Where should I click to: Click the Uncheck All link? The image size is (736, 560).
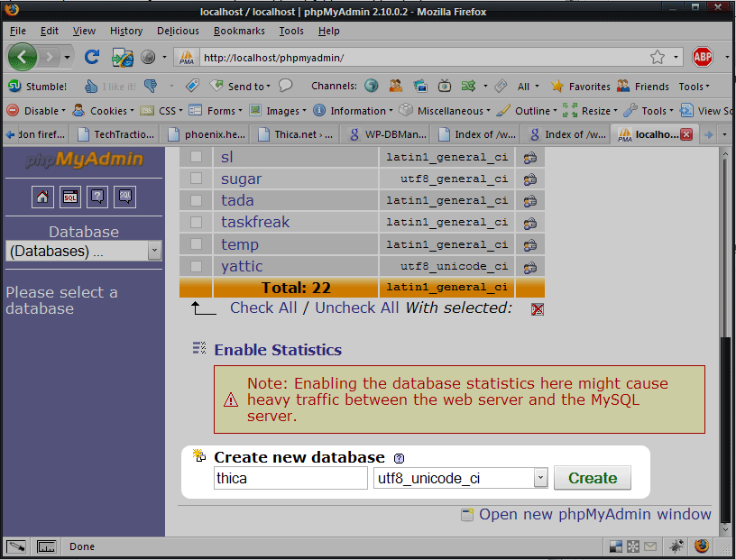(x=357, y=308)
